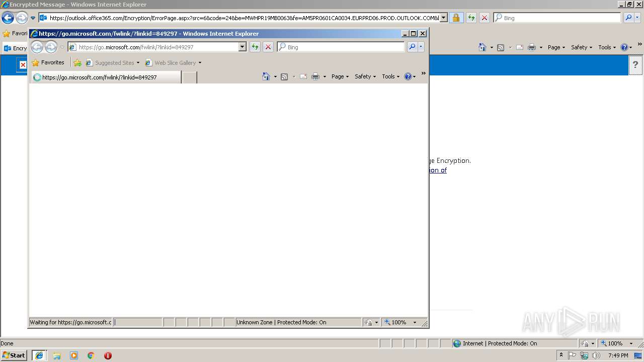Open address bar dropdown in front window

[242, 47]
